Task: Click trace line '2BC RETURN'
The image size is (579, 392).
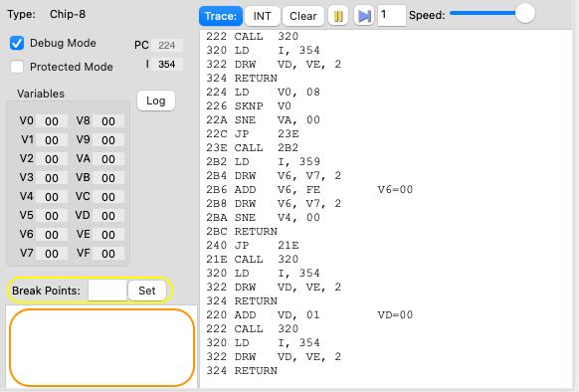Action: click(x=242, y=232)
